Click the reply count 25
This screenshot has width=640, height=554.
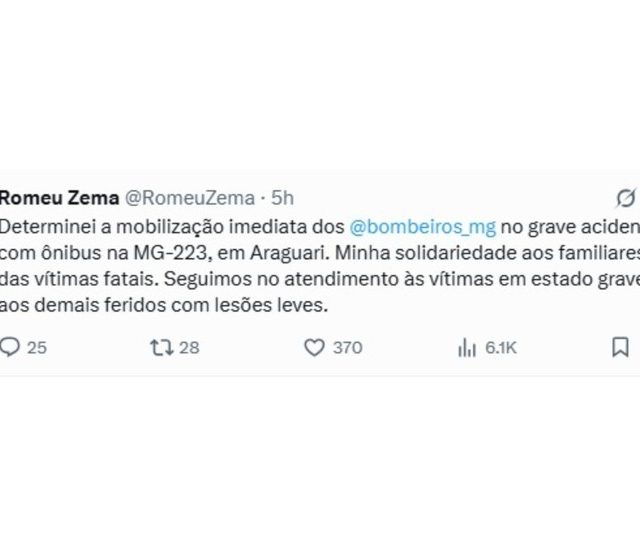[37, 348]
